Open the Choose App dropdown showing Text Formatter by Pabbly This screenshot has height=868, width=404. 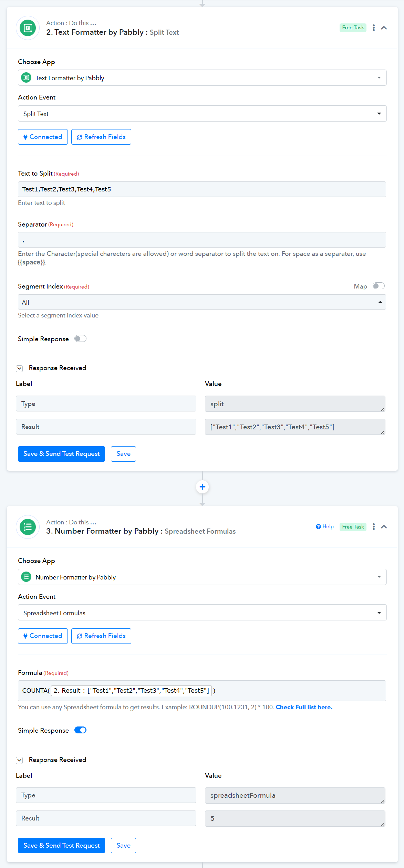pos(202,78)
